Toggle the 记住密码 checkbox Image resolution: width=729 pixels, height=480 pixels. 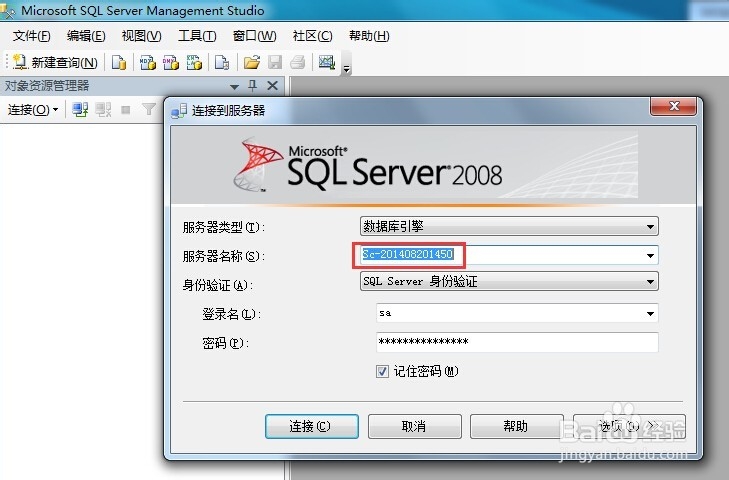click(x=382, y=372)
